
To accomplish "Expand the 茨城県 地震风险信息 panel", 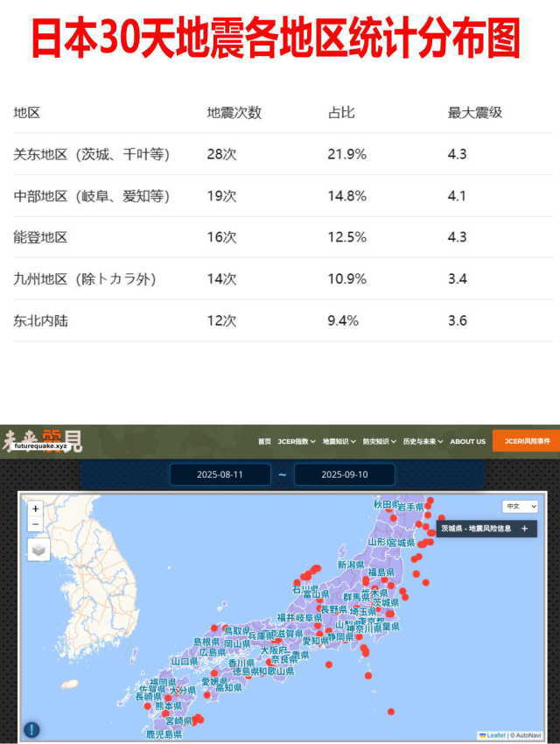I will (481, 529).
